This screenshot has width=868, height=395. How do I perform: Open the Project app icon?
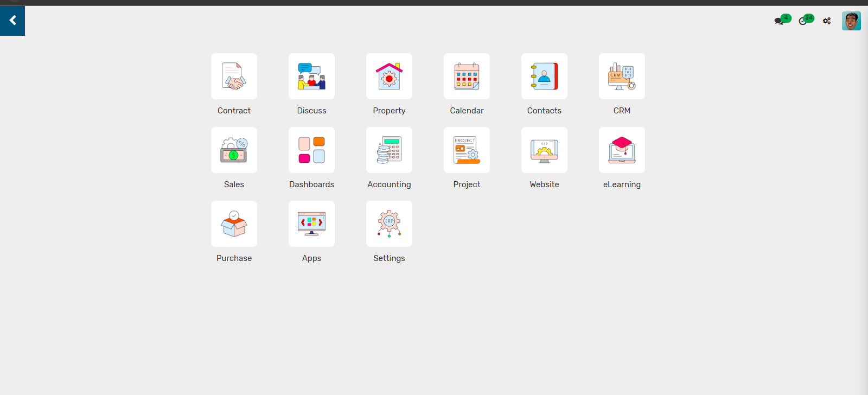pyautogui.click(x=467, y=150)
